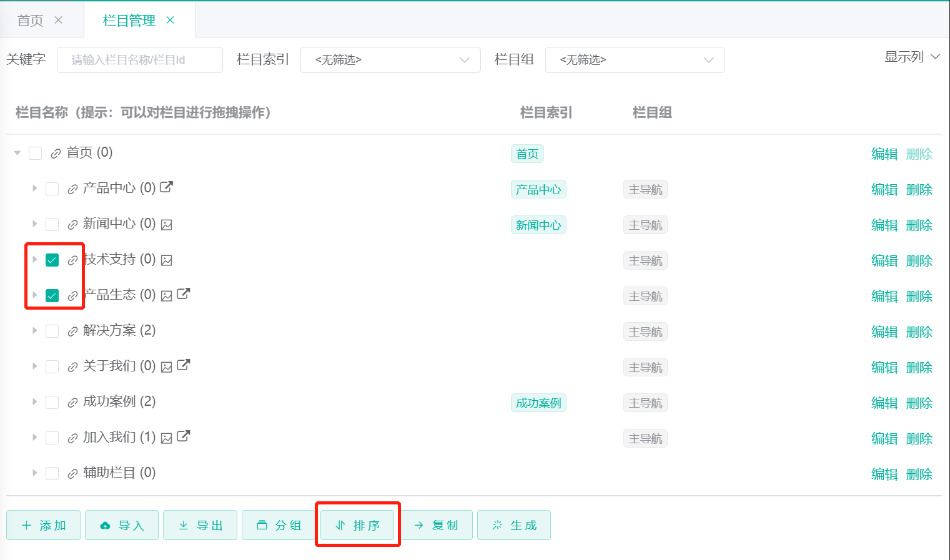Focus the 关键字 search input field

pyautogui.click(x=140, y=60)
